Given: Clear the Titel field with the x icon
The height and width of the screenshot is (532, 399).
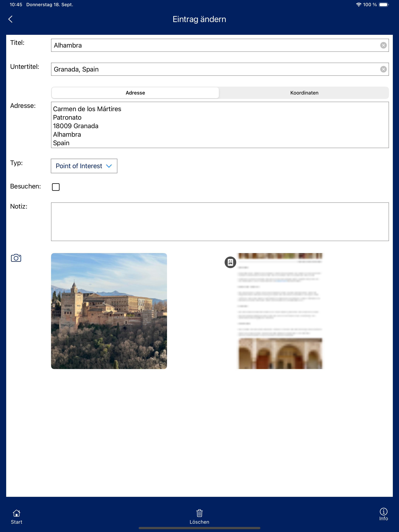Looking at the screenshot, I should [x=383, y=45].
